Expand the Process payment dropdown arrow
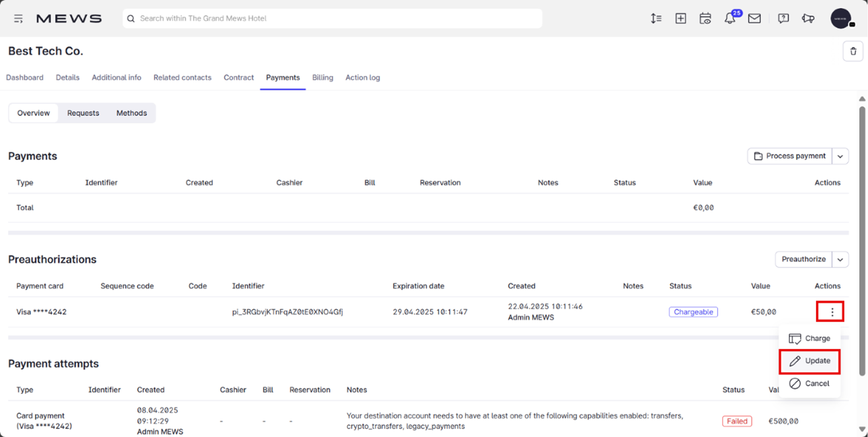The height and width of the screenshot is (437, 868). pos(841,156)
